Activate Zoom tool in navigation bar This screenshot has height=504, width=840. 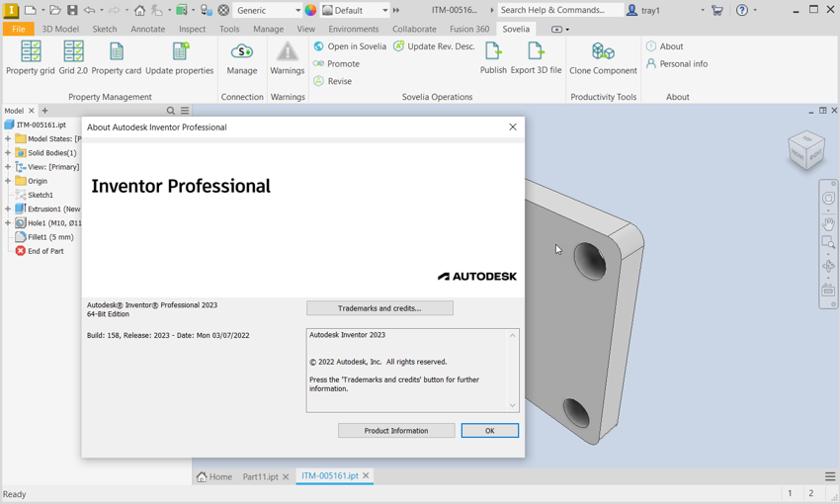[828, 243]
